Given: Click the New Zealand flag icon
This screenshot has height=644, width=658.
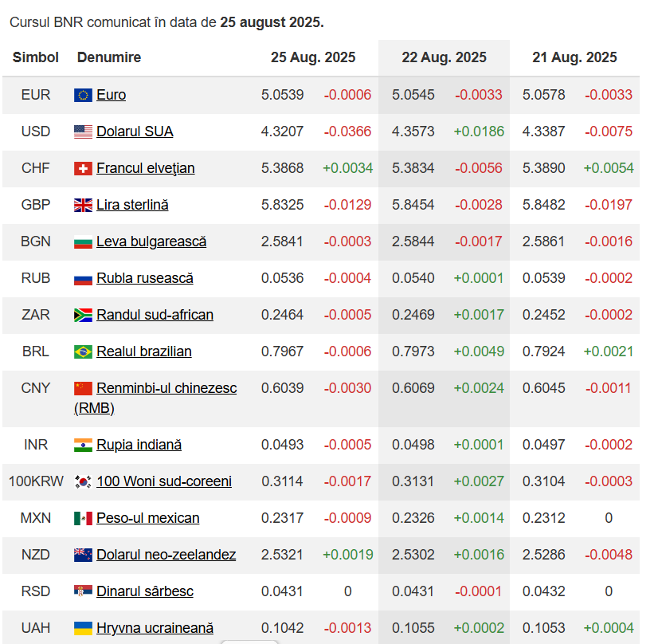Looking at the screenshot, I should coord(83,555).
